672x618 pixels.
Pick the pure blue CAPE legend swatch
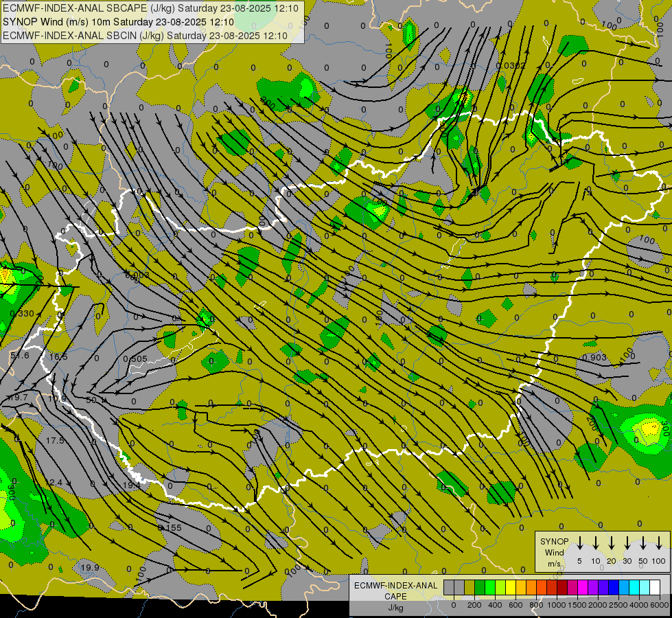[x=613, y=587]
